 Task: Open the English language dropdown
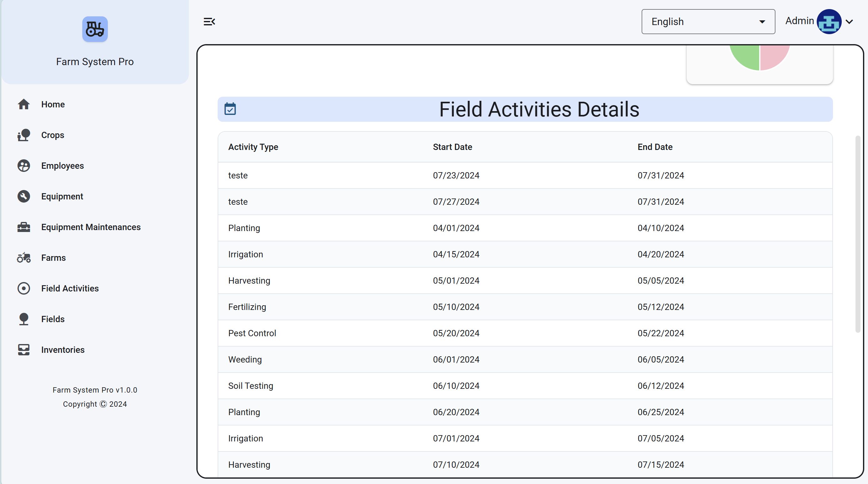(708, 22)
